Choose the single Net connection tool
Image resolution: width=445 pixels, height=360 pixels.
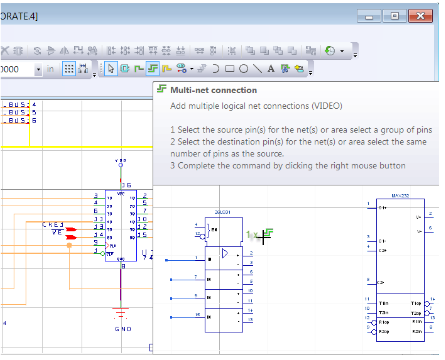point(138,69)
